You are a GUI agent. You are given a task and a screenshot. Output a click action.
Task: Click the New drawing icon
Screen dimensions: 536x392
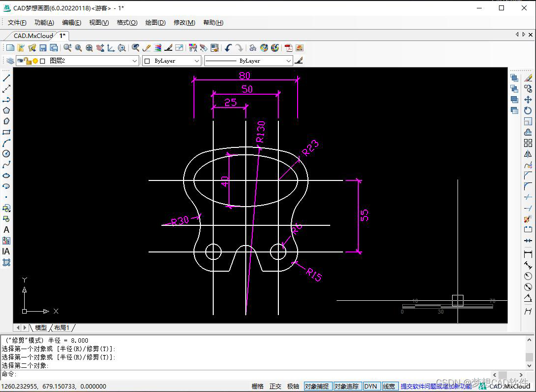[10, 48]
